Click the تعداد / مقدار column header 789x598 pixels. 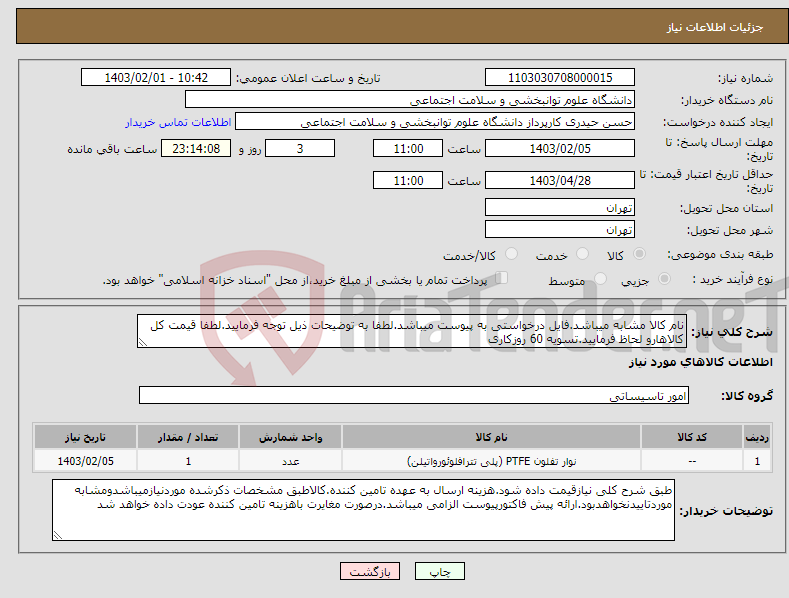point(188,437)
